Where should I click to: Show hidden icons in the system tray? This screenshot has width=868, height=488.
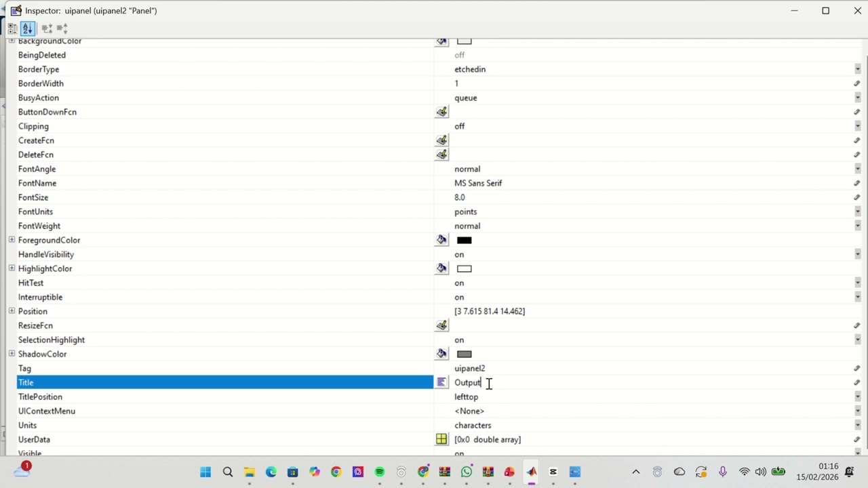coord(635,472)
